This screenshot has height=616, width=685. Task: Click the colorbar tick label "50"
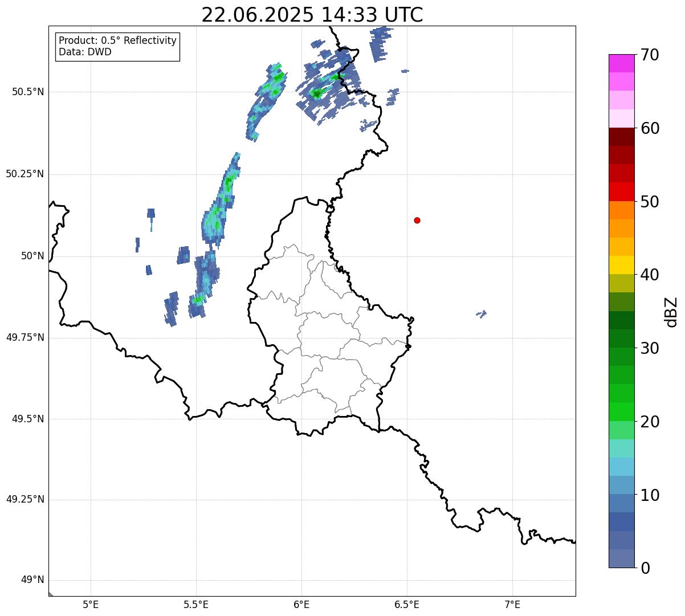click(650, 202)
